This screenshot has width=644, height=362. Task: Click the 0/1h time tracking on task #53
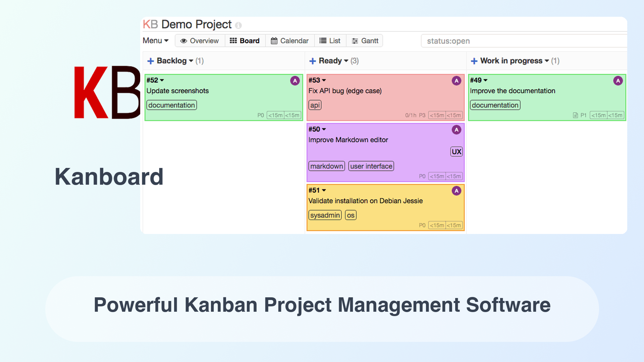coord(411,115)
